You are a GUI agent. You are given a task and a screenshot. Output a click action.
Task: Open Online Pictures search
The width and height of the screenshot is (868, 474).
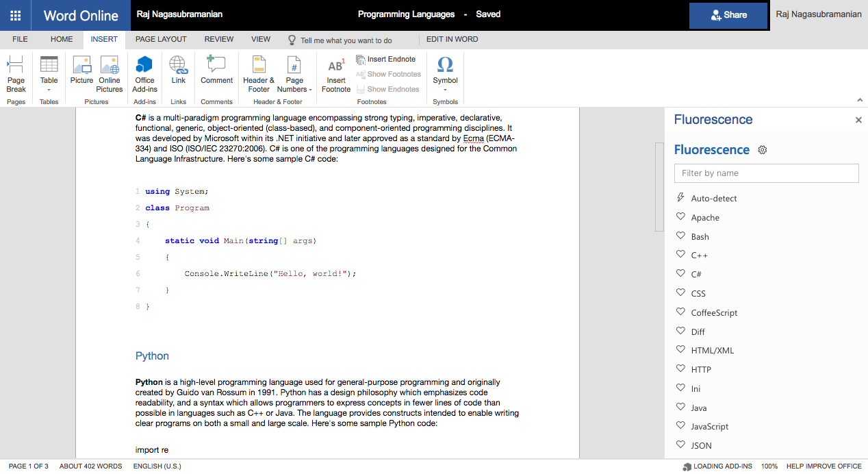(110, 74)
